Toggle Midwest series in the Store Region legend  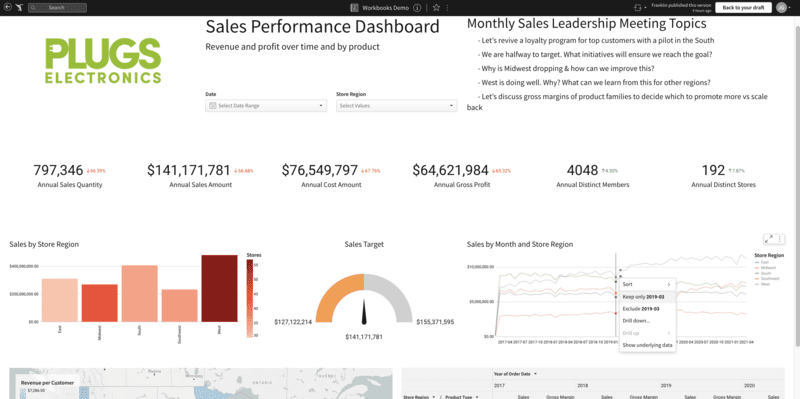[x=767, y=267]
